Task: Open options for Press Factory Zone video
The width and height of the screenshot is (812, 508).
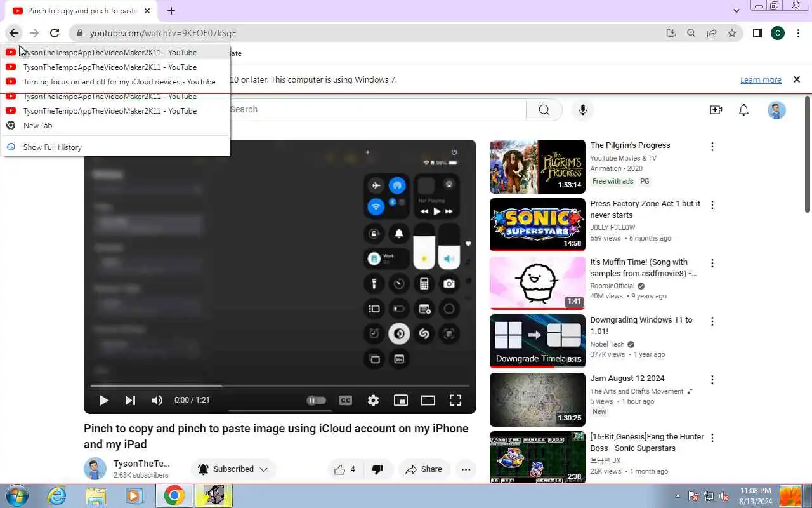Action: click(712, 205)
